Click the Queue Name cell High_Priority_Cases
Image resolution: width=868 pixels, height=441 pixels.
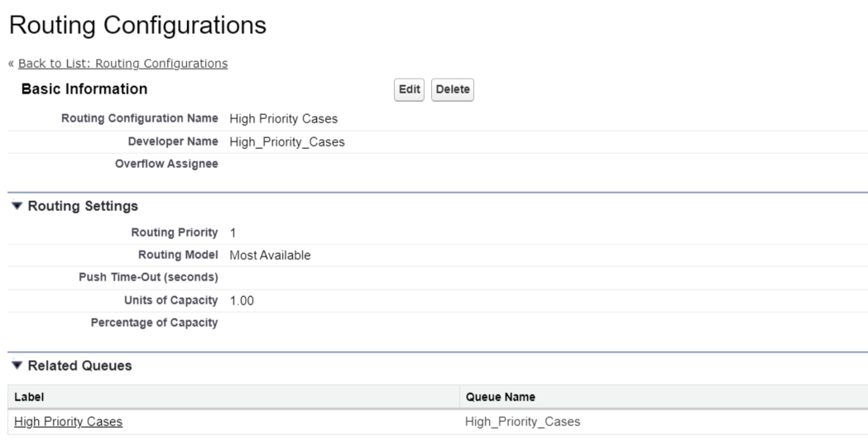point(523,422)
